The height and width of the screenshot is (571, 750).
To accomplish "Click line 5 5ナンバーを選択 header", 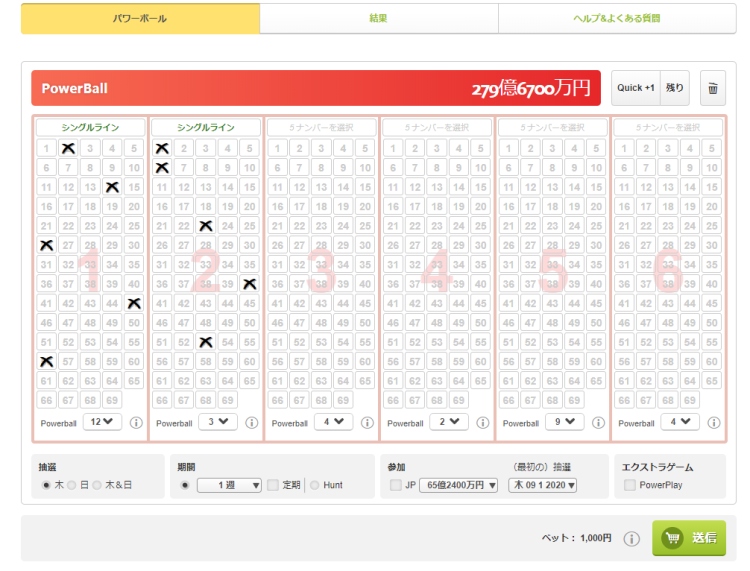I will tap(552, 128).
